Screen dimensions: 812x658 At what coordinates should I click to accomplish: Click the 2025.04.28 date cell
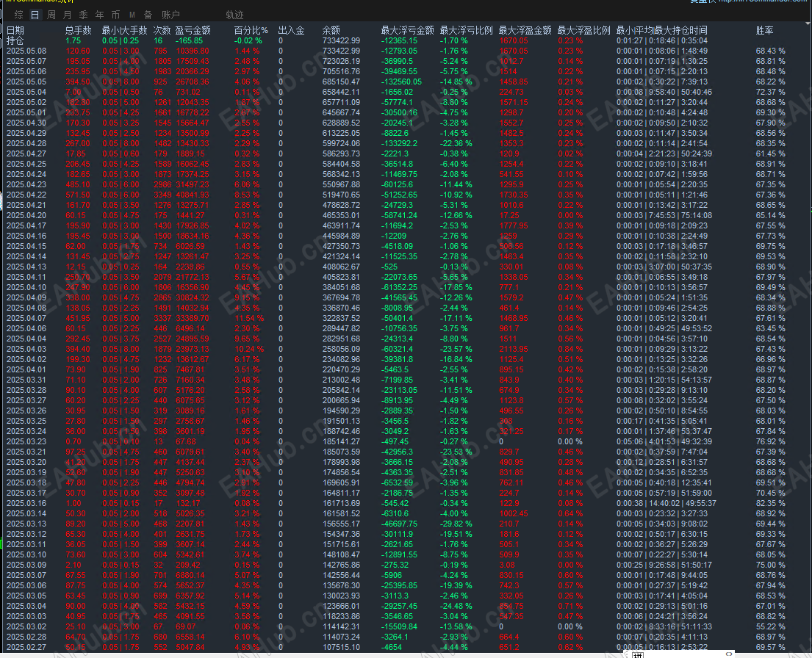tap(26, 143)
